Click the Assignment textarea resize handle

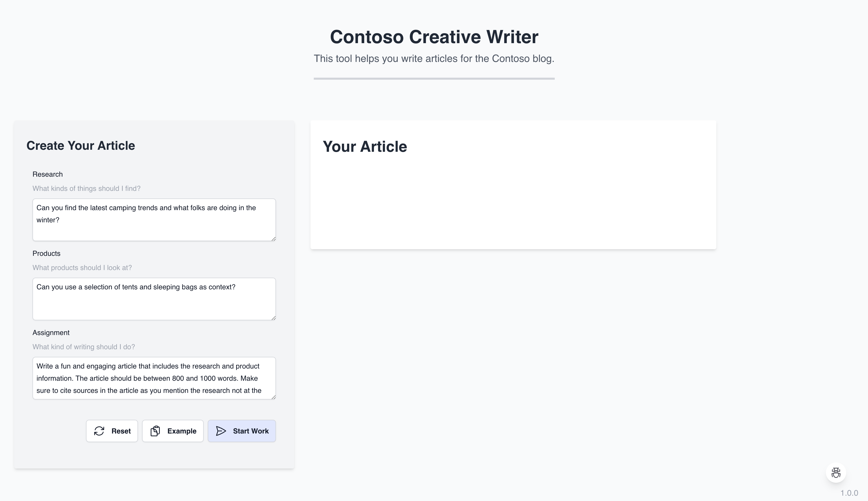tap(273, 397)
